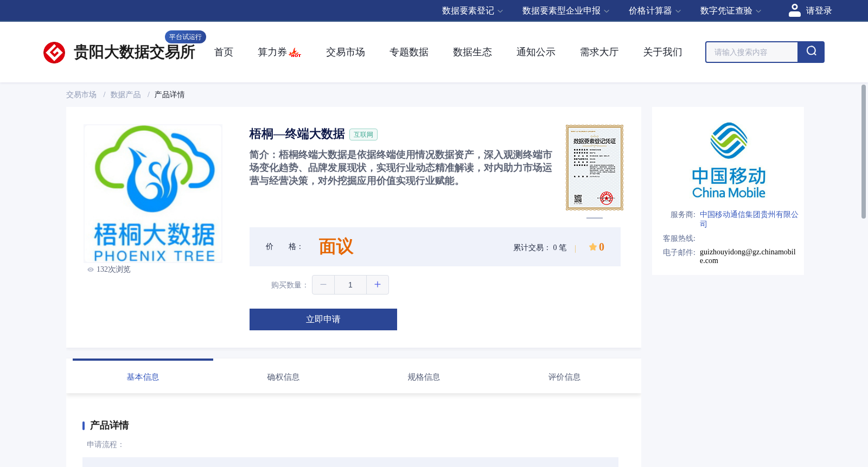Click the 交易市场 breadcrumb link

[81, 95]
